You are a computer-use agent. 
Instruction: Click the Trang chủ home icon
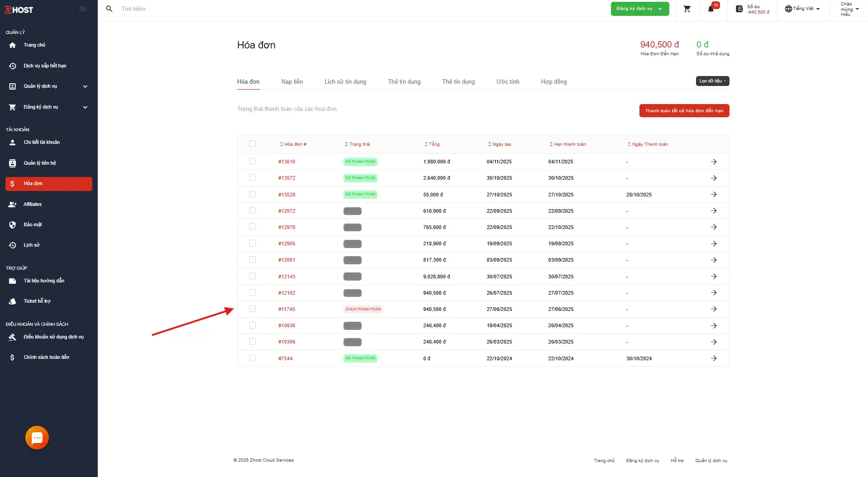13,45
